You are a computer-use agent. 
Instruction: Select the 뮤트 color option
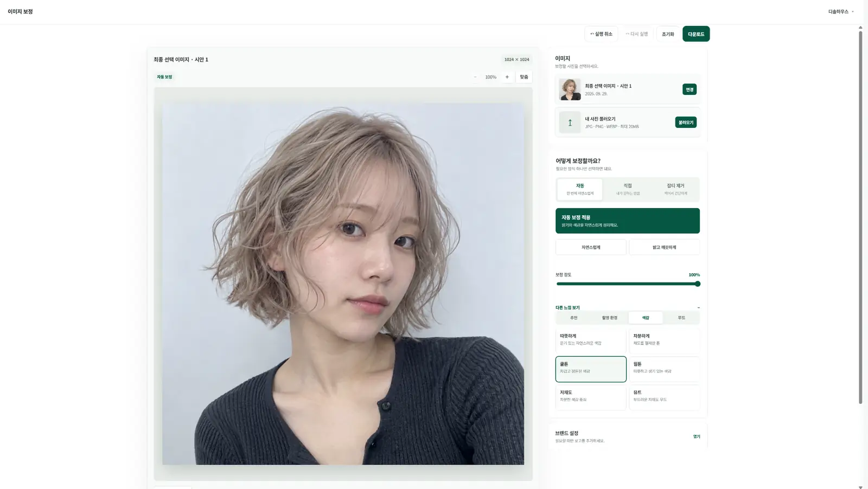tap(664, 397)
